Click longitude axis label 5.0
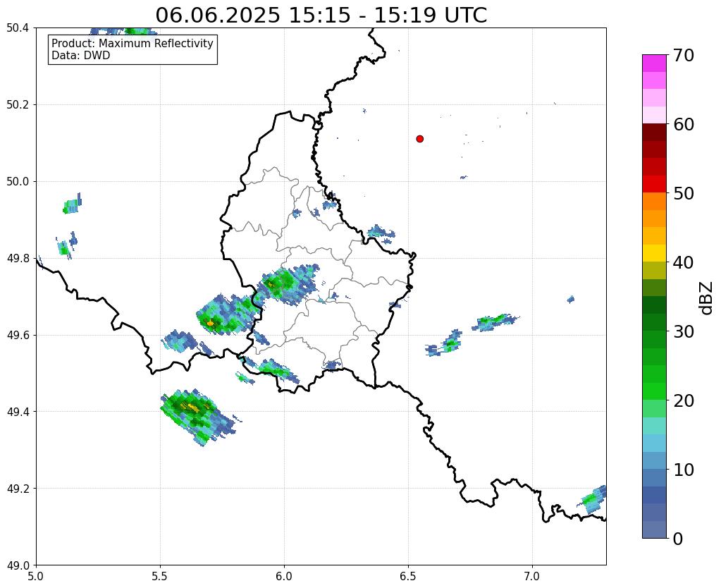 click(x=36, y=577)
